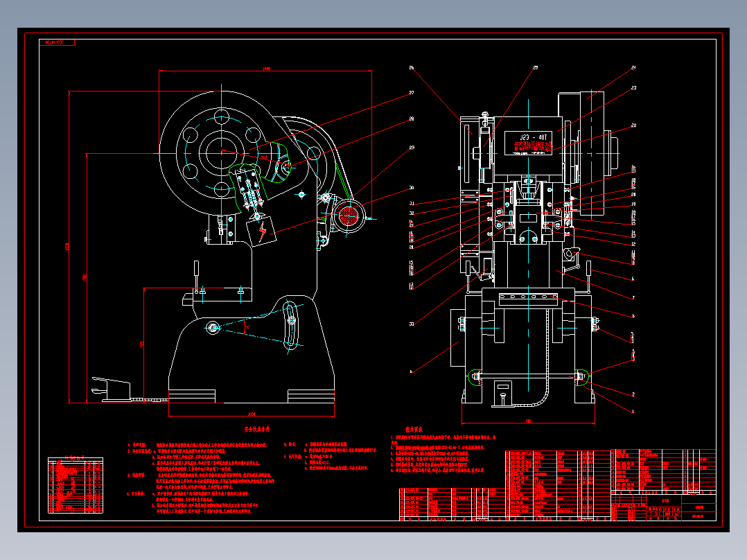Select callout number 28
Viewport: 747px width, 560px height.
pos(412,119)
